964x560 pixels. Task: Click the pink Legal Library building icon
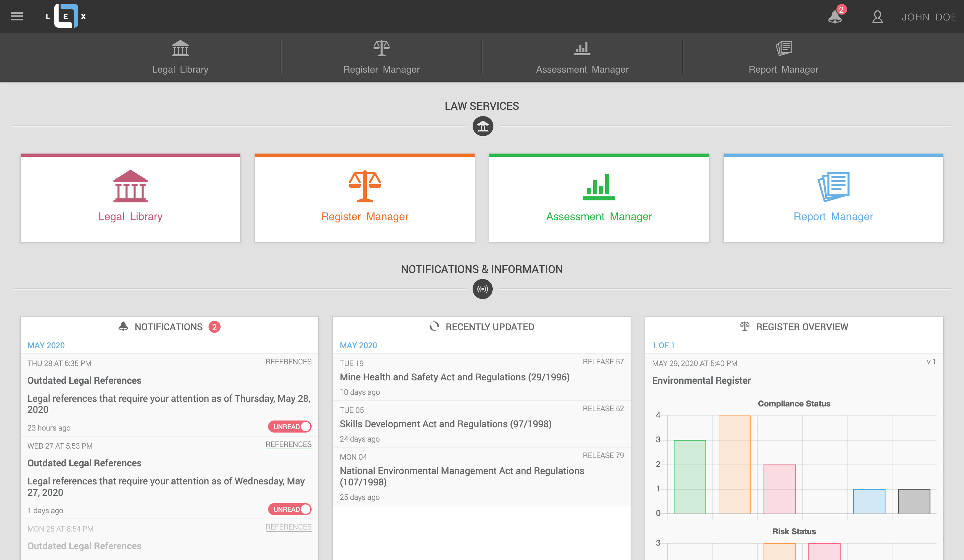pyautogui.click(x=131, y=186)
